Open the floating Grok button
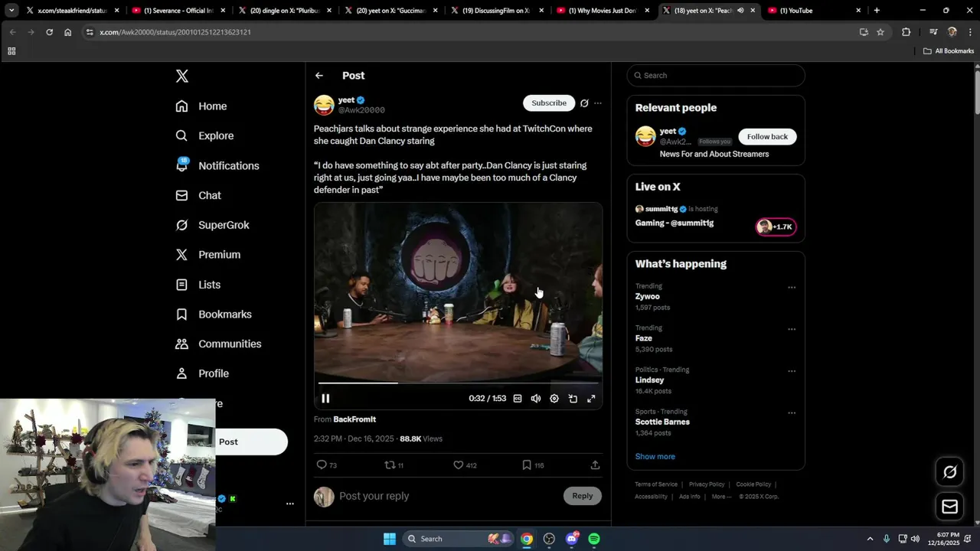Viewport: 980px width, 551px height. point(950,472)
